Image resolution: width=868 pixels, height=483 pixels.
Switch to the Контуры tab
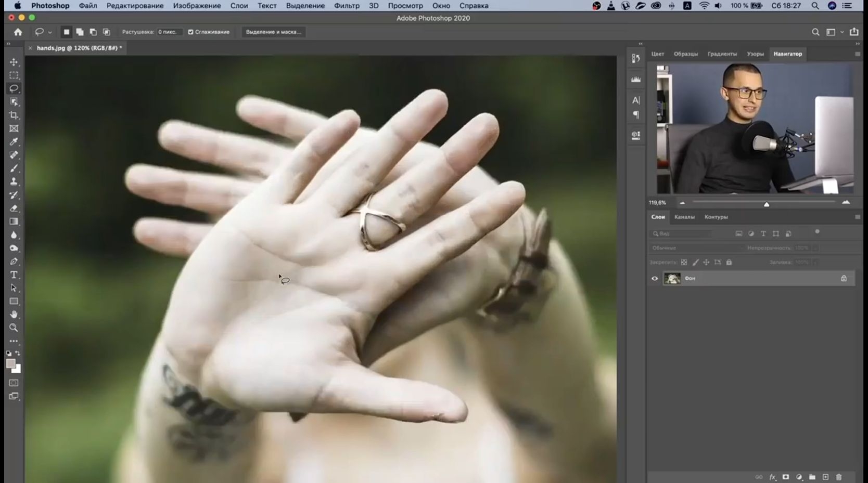click(716, 217)
